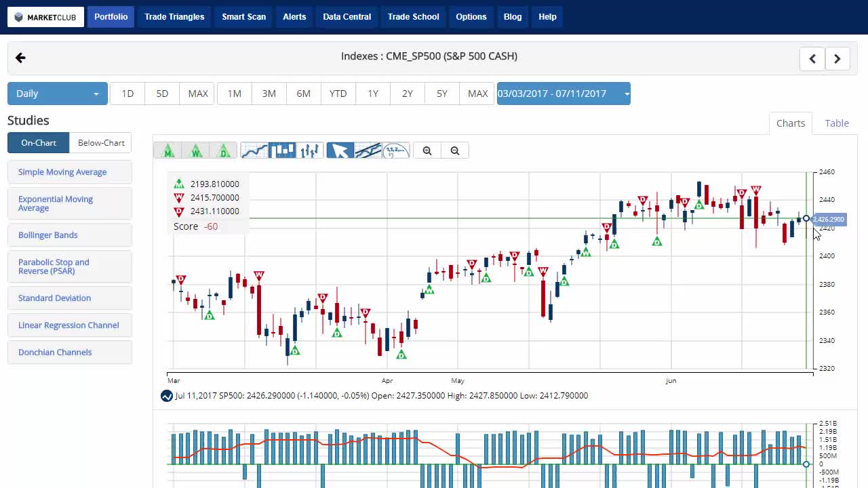The image size is (868, 488).
Task: Click the Score -60 value
Action: coord(211,226)
